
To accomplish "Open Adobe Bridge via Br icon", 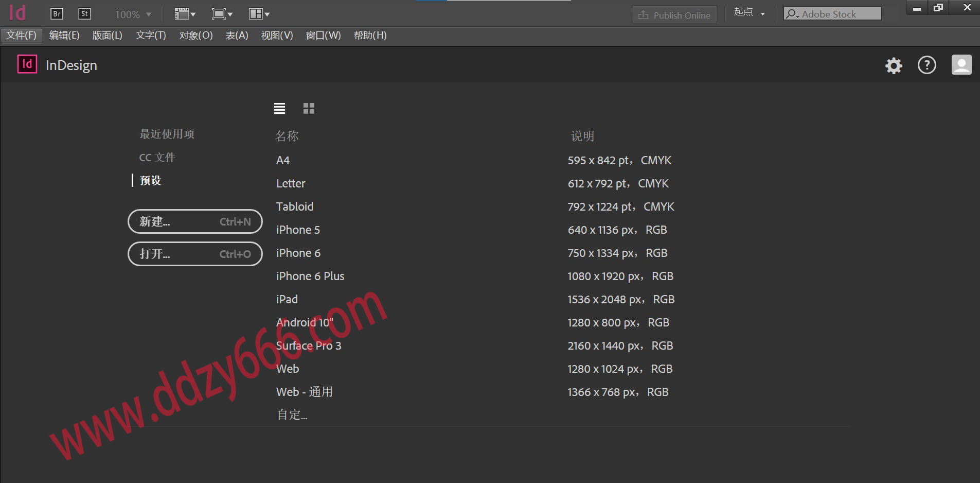I will (57, 14).
